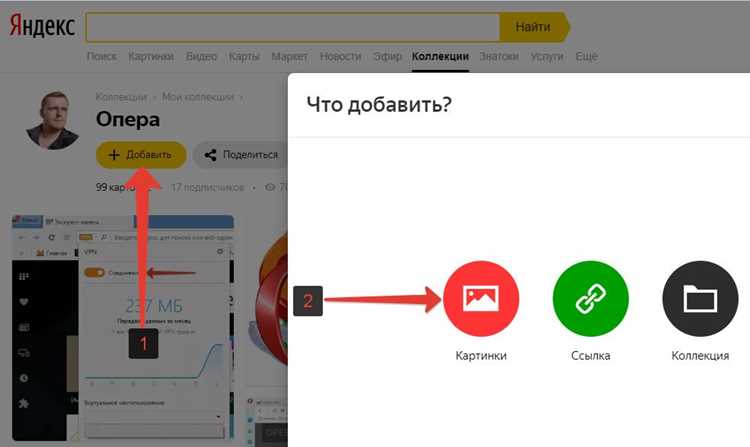Open the Новости tab
Viewport: 750px width, 447px height.
340,56
